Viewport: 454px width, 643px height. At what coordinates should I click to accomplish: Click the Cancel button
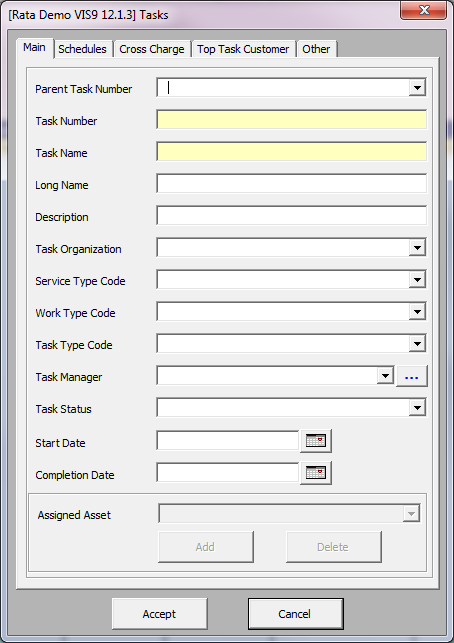[x=295, y=614]
